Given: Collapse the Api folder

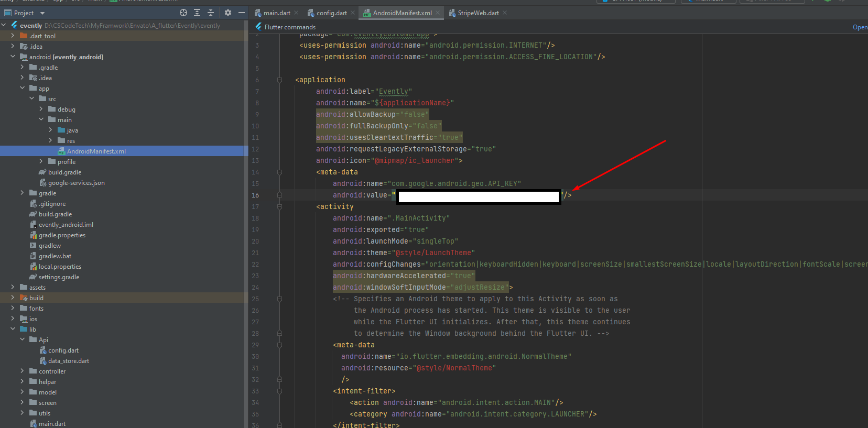Looking at the screenshot, I should [22, 339].
